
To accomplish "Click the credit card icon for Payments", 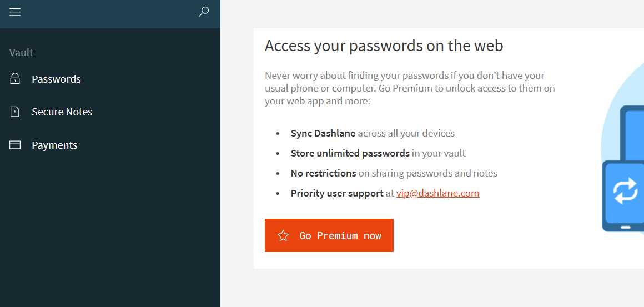I will [15, 145].
